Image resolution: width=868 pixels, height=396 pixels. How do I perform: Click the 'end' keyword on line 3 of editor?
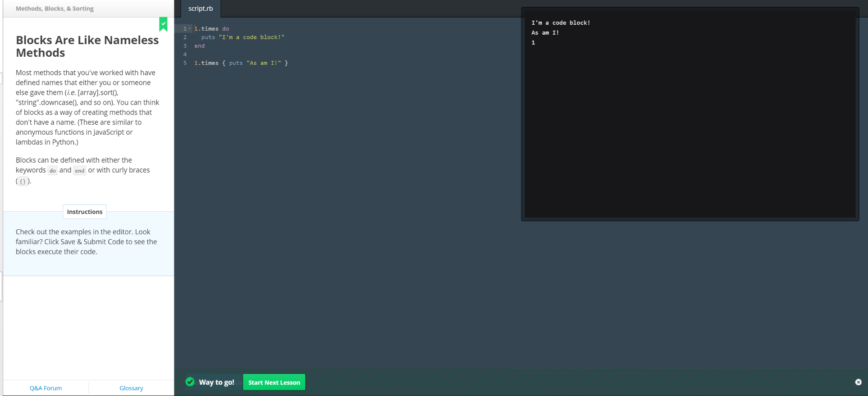(x=199, y=46)
